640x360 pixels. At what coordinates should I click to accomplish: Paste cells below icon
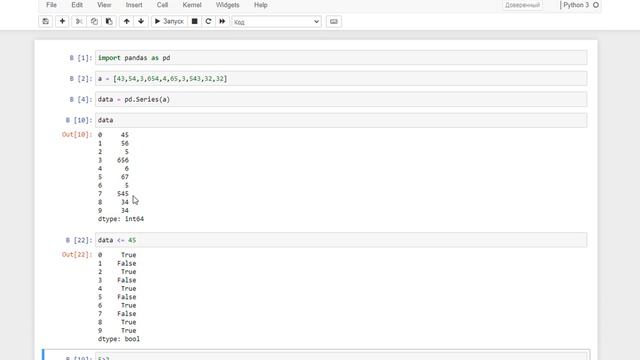[x=109, y=21]
